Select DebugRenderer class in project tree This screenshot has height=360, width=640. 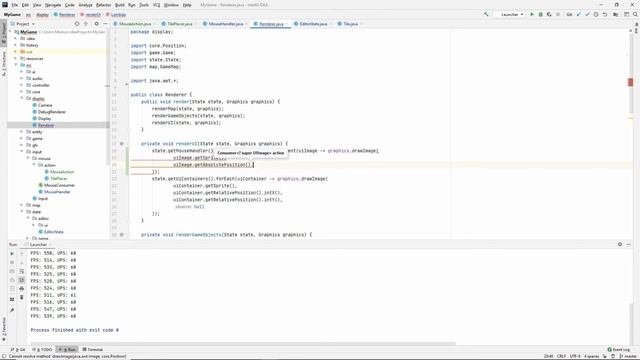52,111
